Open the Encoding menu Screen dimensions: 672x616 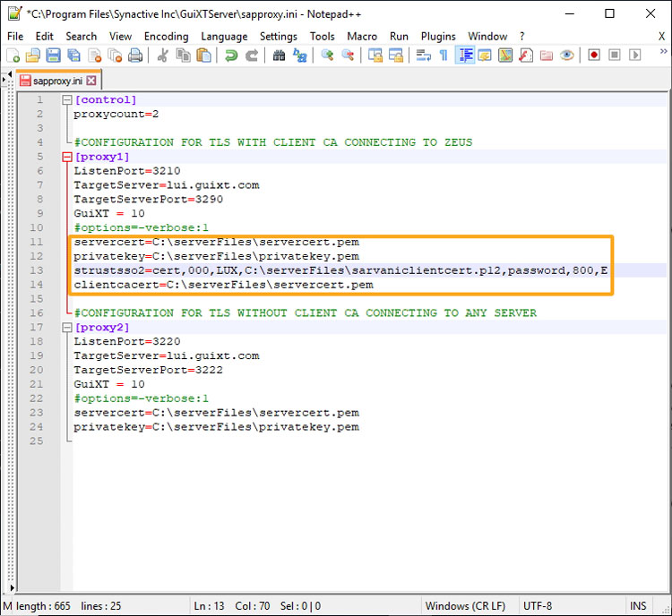point(166,37)
